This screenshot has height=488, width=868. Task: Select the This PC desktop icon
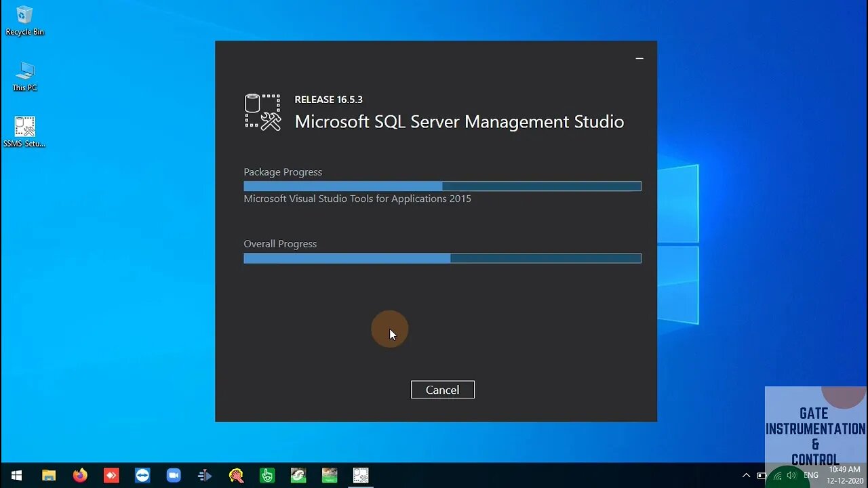[24, 77]
